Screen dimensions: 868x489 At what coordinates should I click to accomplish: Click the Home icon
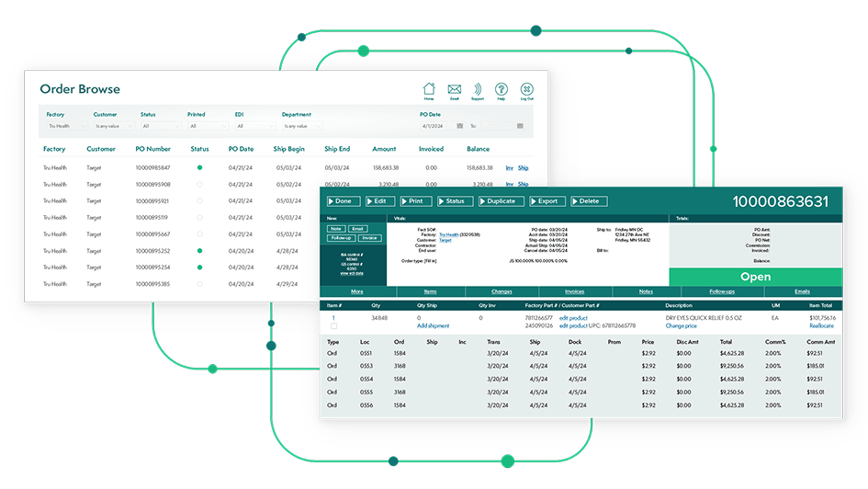pyautogui.click(x=429, y=90)
